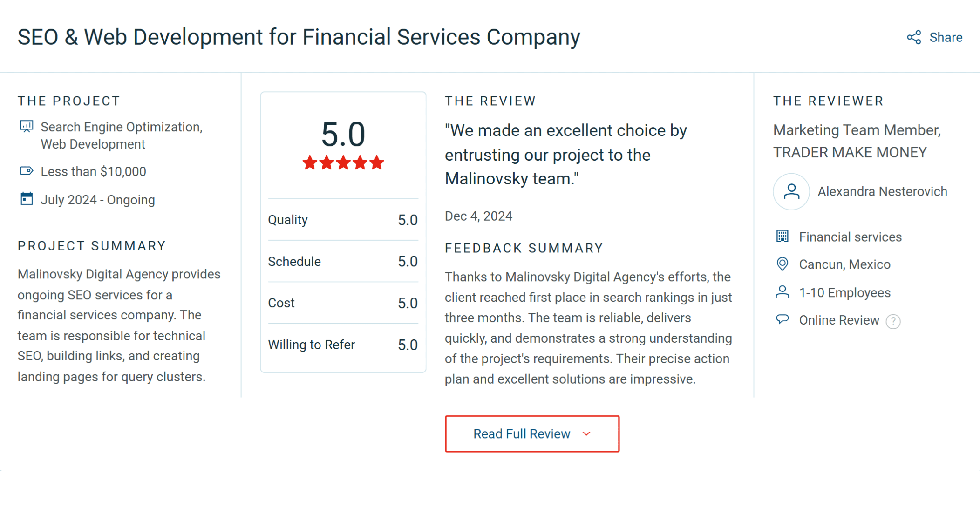Select the Quality rating row

click(343, 220)
